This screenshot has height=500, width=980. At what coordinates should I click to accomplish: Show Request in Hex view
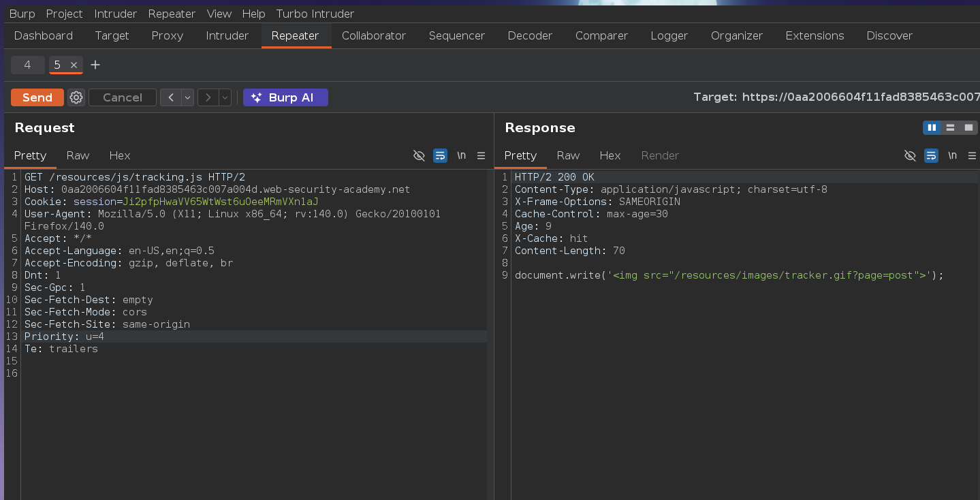tap(120, 155)
